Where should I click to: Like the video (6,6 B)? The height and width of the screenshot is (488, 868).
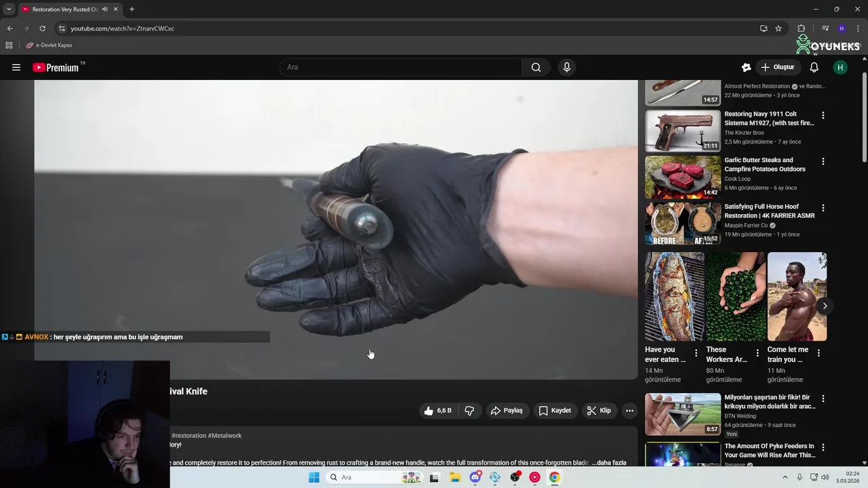coord(437,411)
